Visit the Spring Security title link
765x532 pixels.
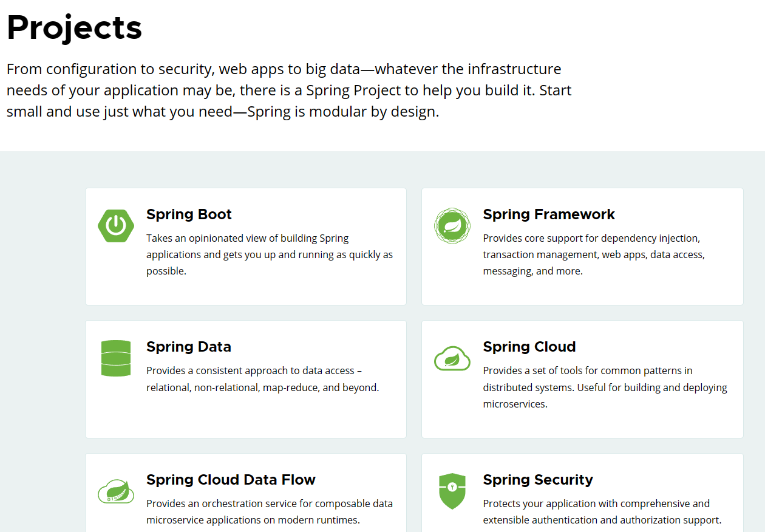pyautogui.click(x=537, y=480)
